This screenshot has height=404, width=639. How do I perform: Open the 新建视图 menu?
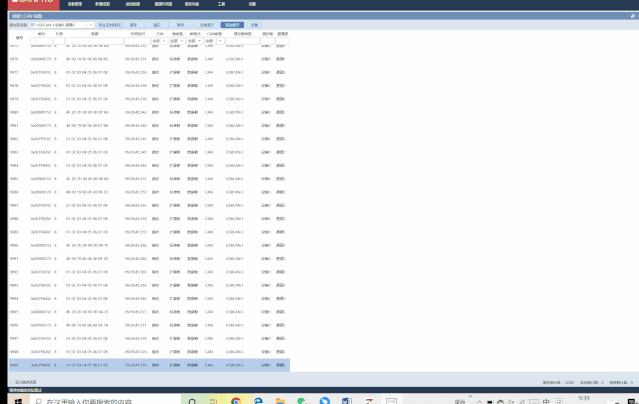[102, 4]
